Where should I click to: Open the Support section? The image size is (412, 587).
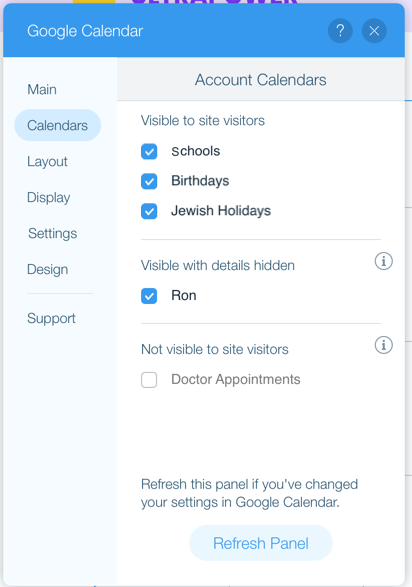pos(51,319)
